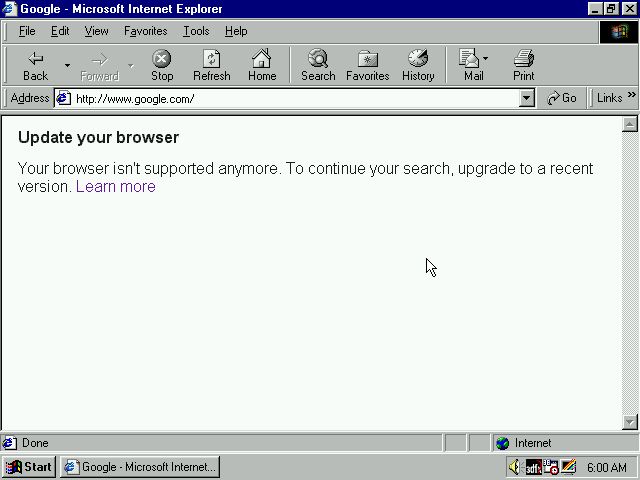Click the task scheduler tray icon
640x480 pixels.
point(551,467)
